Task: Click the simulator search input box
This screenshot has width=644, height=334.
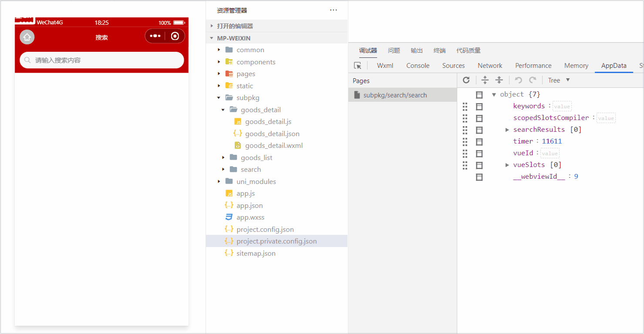Action: (102, 60)
